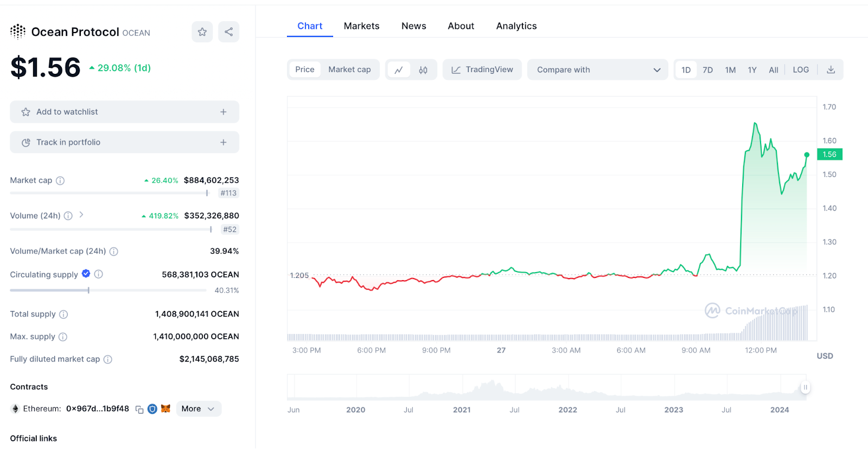Click the 2024 mark on the overview timeline
868x449 pixels.
780,410
